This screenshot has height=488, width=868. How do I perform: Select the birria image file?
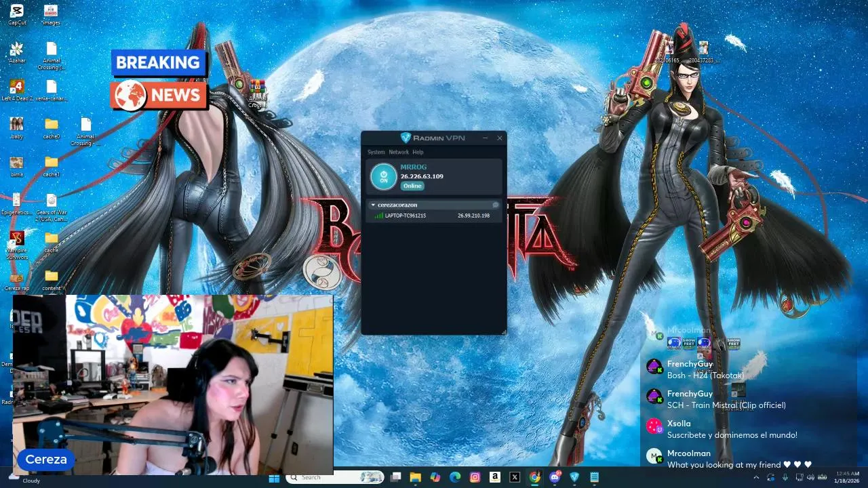click(x=17, y=166)
